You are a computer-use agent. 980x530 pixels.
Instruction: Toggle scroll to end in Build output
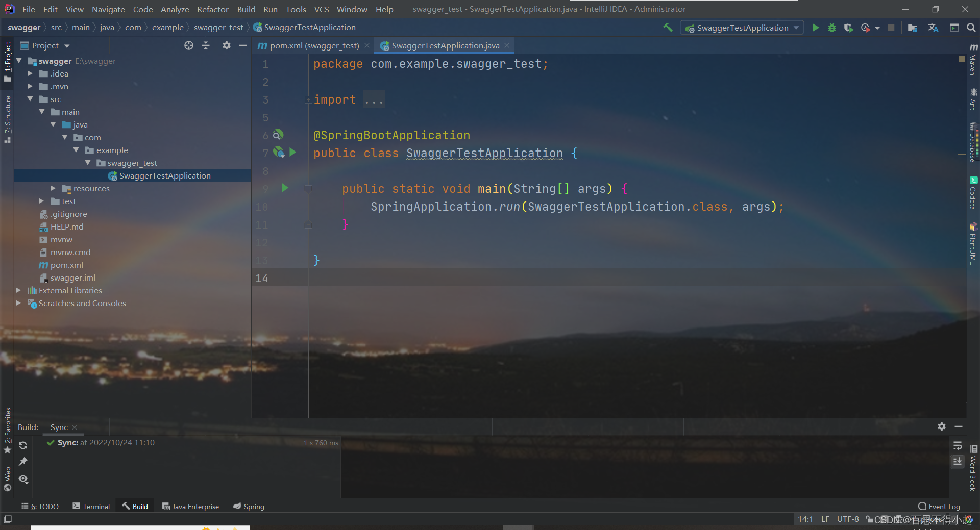tap(958, 461)
